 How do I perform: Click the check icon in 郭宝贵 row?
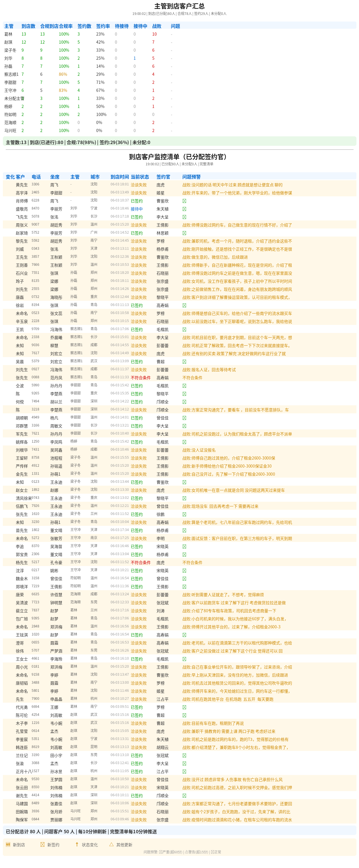pyautogui.click(x=184, y=555)
